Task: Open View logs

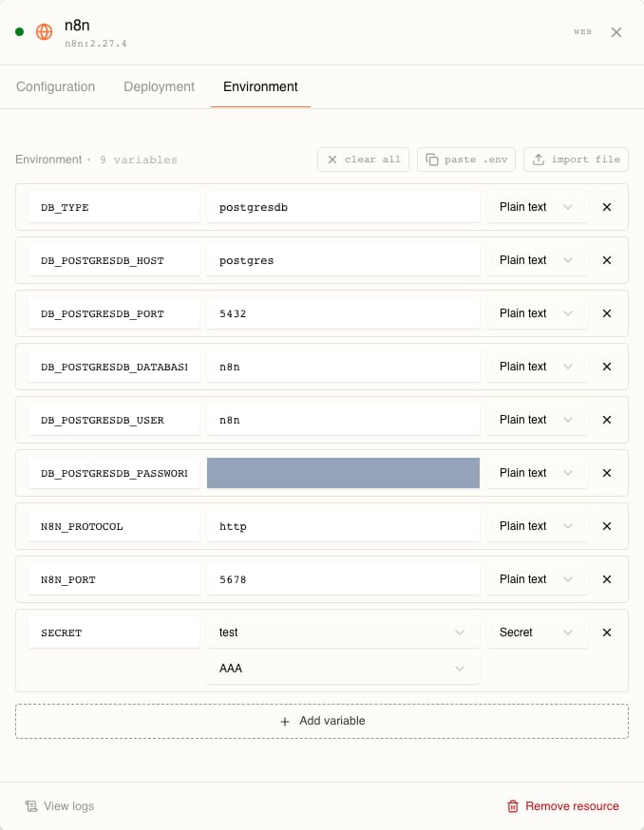Action: point(60,806)
